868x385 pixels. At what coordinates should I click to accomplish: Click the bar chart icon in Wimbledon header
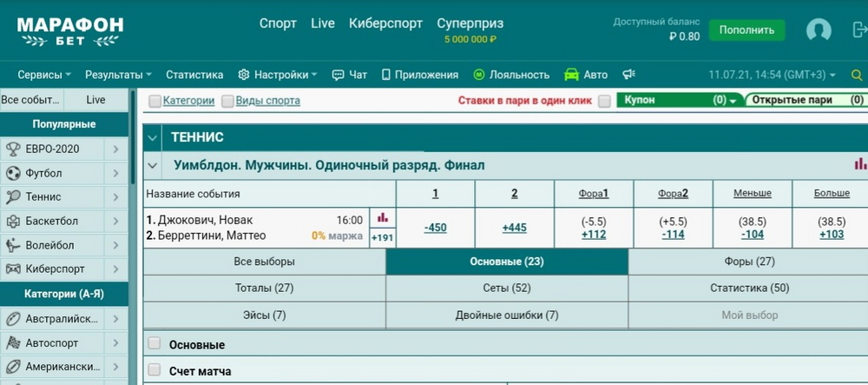[860, 163]
